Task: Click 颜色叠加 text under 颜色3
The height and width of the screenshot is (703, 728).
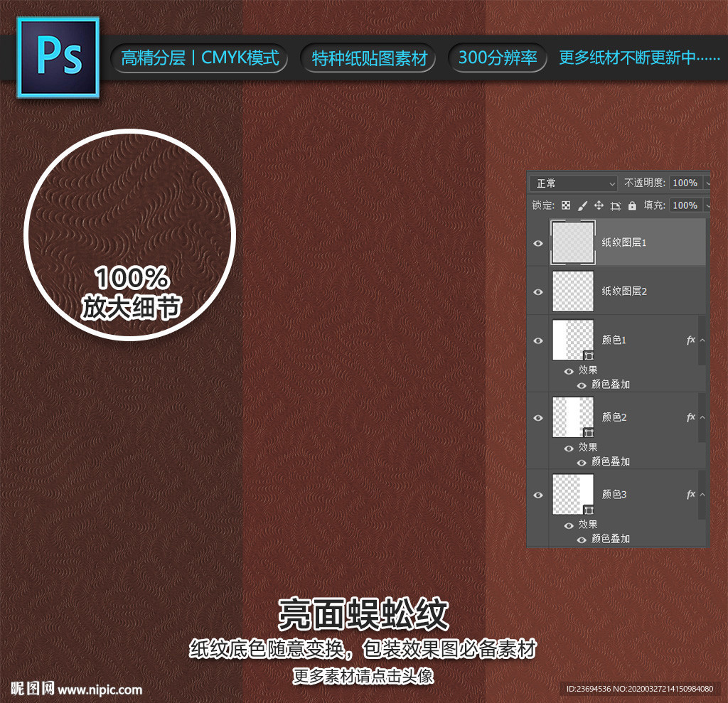Action: click(x=611, y=539)
